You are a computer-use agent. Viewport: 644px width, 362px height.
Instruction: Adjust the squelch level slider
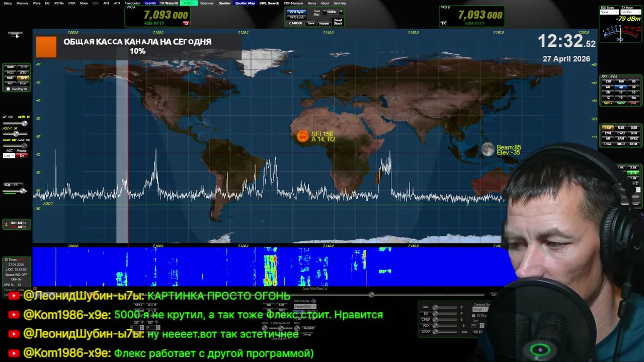[15, 191]
